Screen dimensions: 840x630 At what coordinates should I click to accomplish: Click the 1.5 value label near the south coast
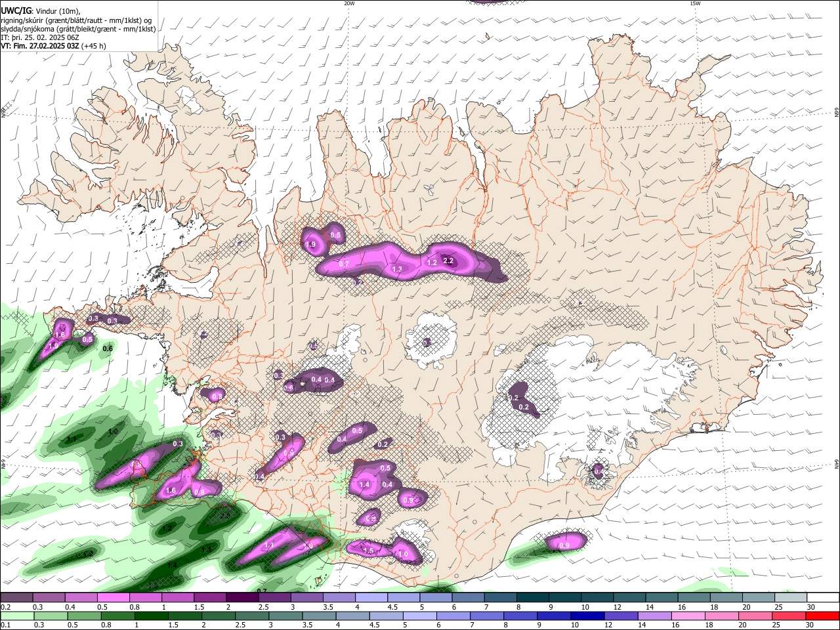pyautogui.click(x=368, y=551)
